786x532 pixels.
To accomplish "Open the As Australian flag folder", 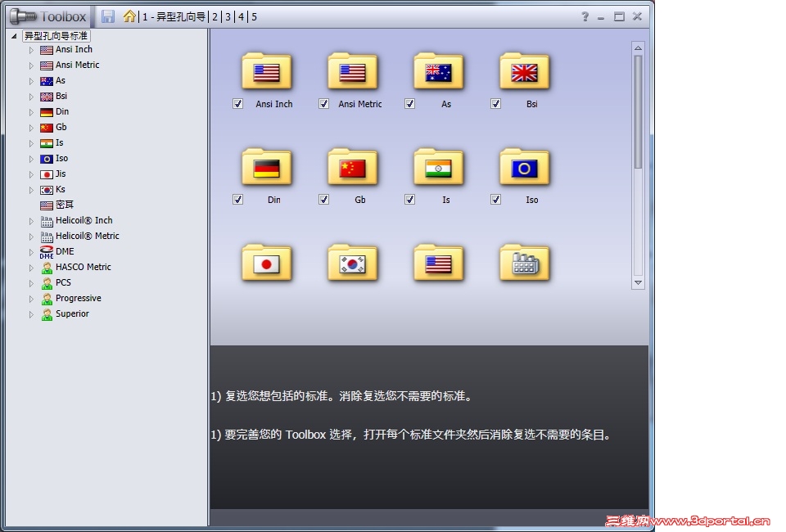I will click(x=439, y=71).
